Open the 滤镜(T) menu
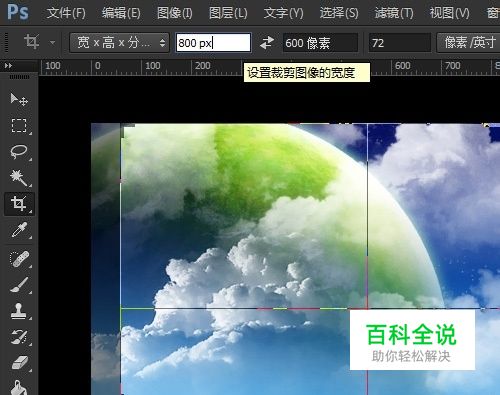Image resolution: width=500 pixels, height=395 pixels. point(394,13)
